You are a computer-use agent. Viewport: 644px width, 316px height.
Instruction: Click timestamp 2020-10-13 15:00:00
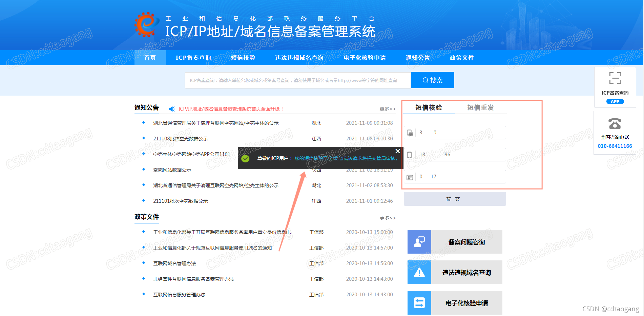pyautogui.click(x=370, y=232)
